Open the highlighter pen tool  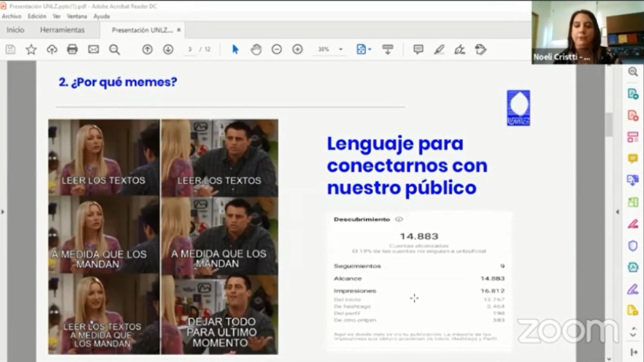point(439,49)
